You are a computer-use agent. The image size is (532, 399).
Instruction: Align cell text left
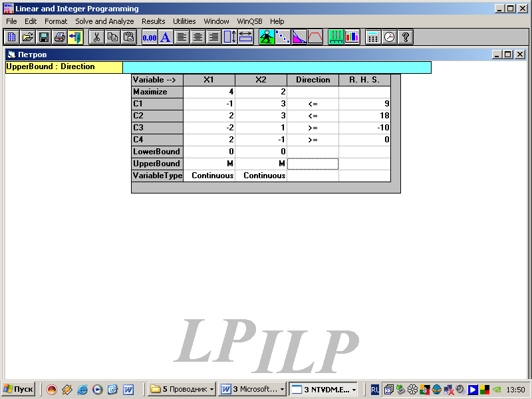(x=182, y=37)
